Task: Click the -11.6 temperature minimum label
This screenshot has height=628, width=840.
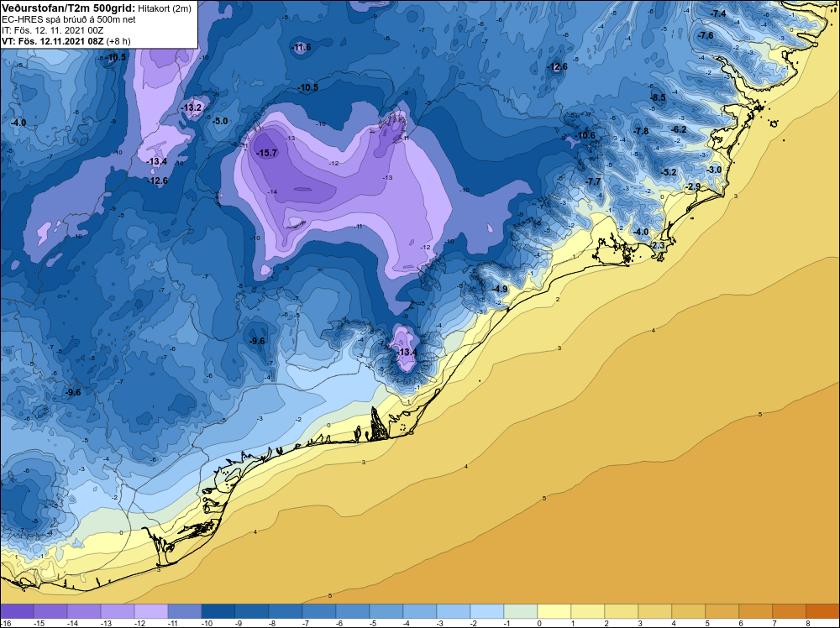Action: (302, 47)
